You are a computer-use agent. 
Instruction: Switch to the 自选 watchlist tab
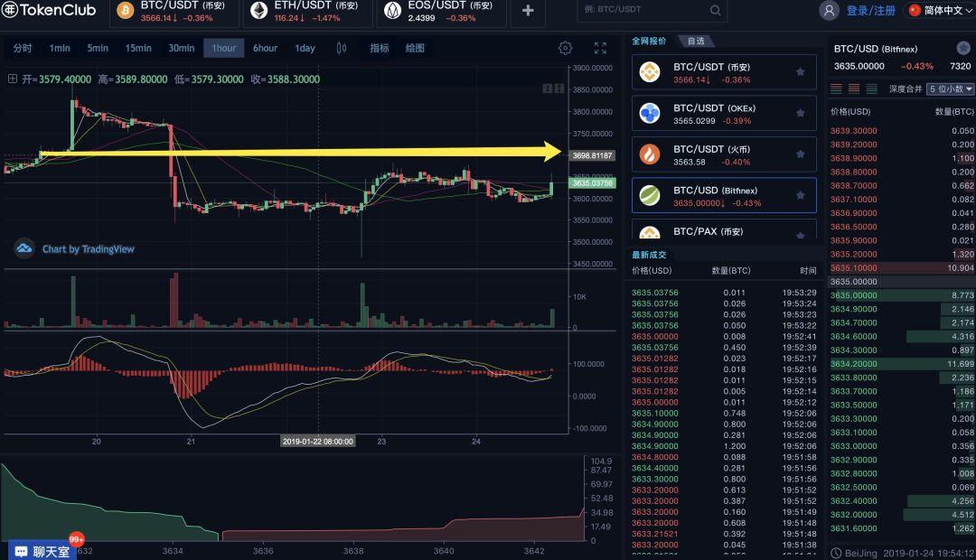pyautogui.click(x=696, y=41)
